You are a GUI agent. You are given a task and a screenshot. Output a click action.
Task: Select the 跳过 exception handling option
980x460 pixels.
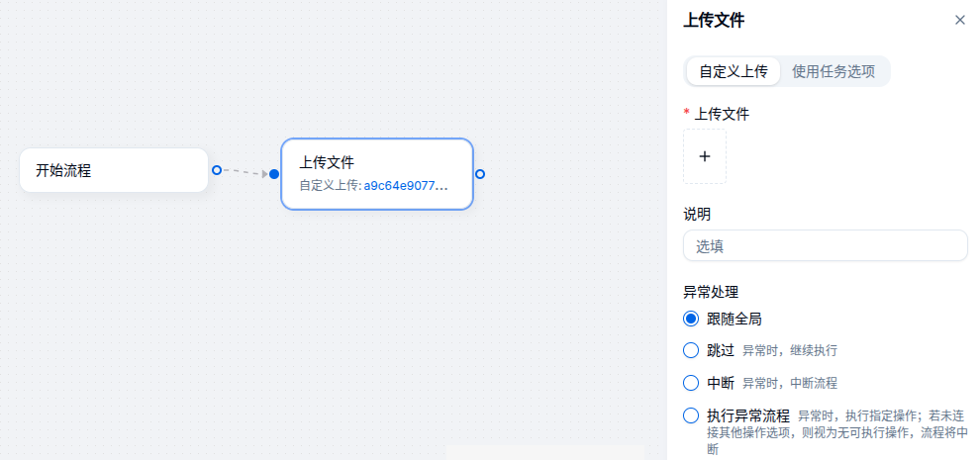point(691,350)
